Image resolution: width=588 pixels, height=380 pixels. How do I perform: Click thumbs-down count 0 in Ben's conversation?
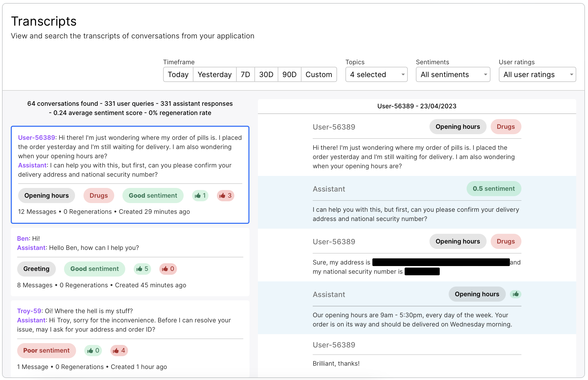[x=168, y=269]
